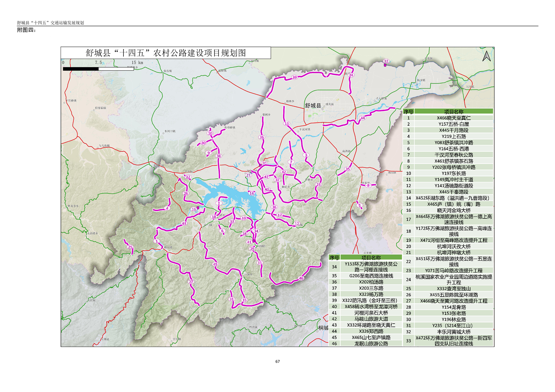Image resolution: width=555 pixels, height=392 pixels.
Task: Select legend row X465庐（镇）姚（嘴）路
Action: (448, 204)
